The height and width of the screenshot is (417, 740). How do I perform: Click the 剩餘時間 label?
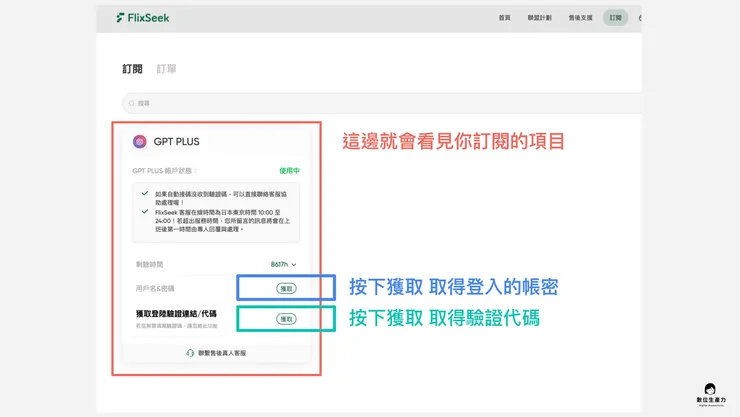point(149,265)
